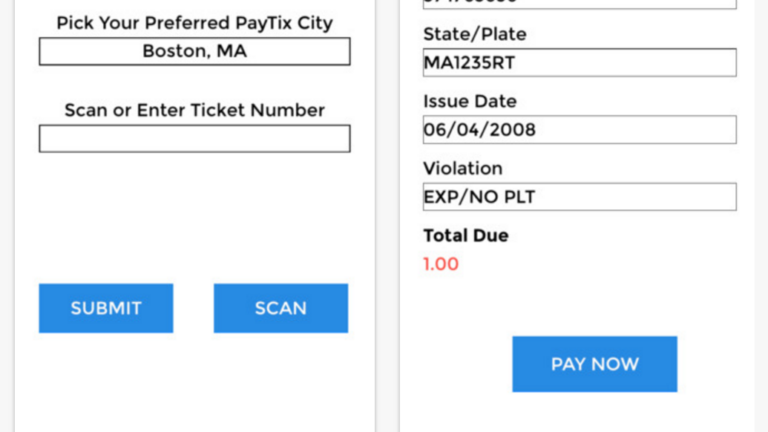Click blank space below the PAY NOW button

coord(594,412)
